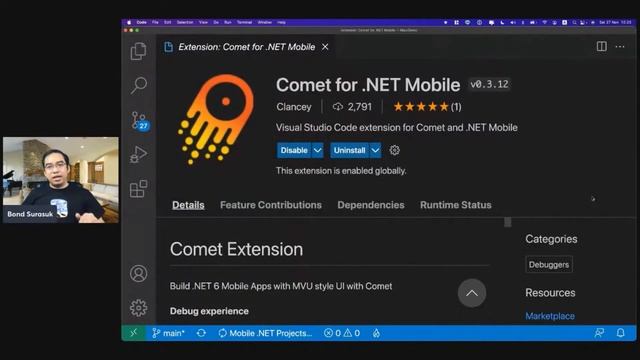Open the Search view in activity bar
This screenshot has height=360, width=640.
tap(139, 85)
